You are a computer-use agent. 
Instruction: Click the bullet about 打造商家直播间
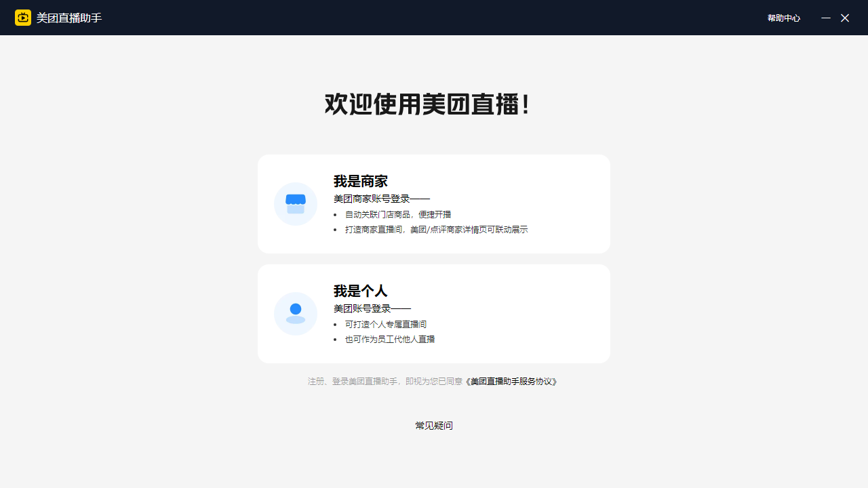(x=436, y=229)
